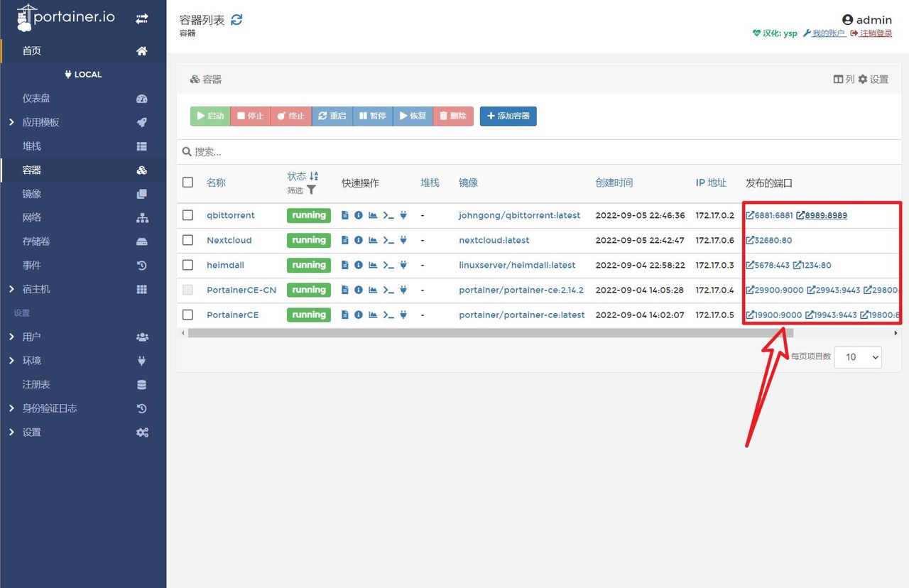Open inspect info icon for PortainerCE
909x588 pixels.
[x=359, y=315]
